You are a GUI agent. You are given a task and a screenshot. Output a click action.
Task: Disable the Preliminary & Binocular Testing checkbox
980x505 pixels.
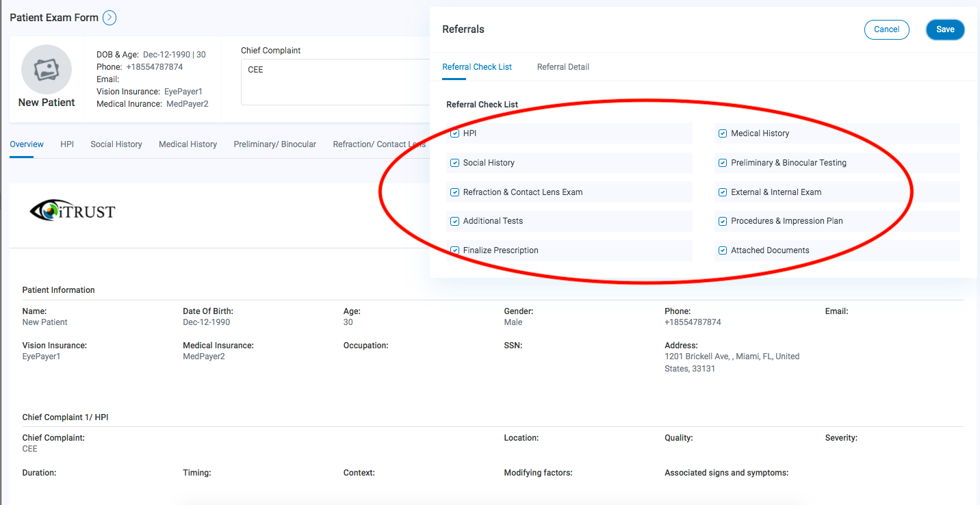tap(722, 162)
